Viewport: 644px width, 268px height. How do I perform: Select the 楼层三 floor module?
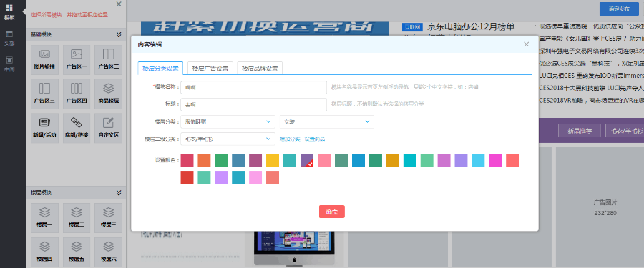[x=109, y=218]
